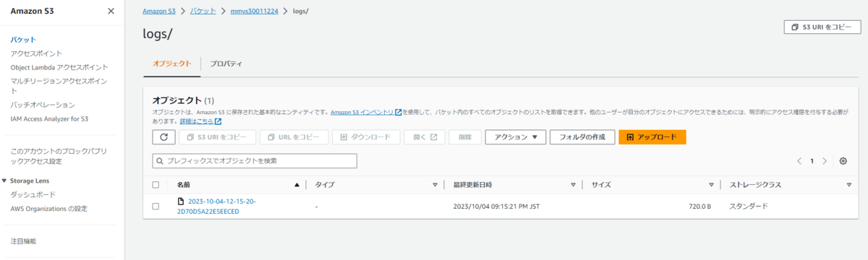This screenshot has height=260, width=868.
Task: Click page number 1 in pagination
Action: pos(812,161)
